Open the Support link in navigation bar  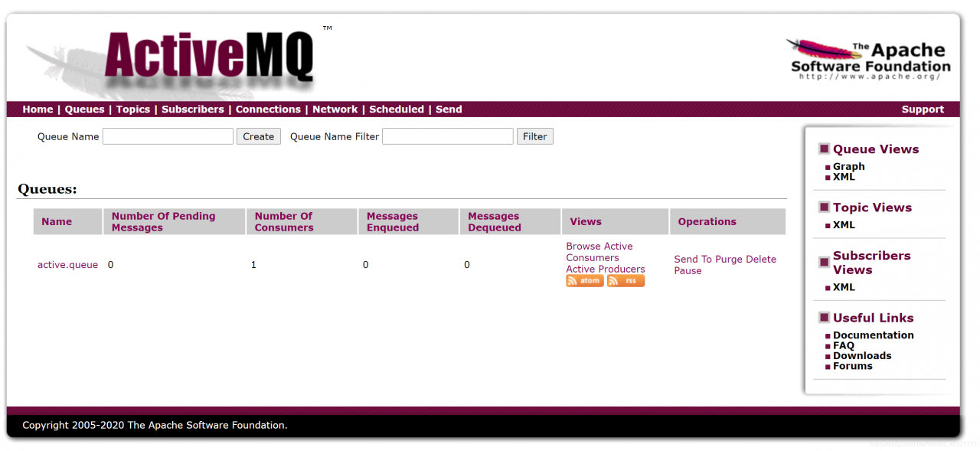click(923, 109)
